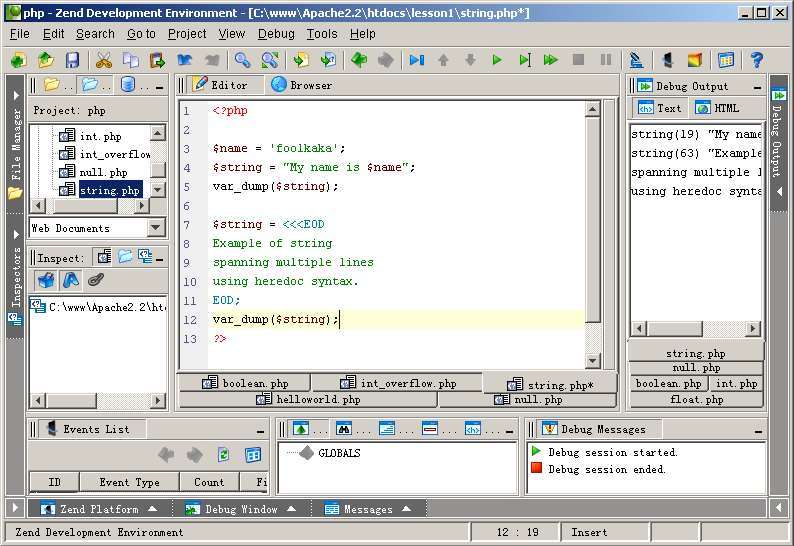Minimize the Events List panel
Screen dimensions: 794x546
260,432
